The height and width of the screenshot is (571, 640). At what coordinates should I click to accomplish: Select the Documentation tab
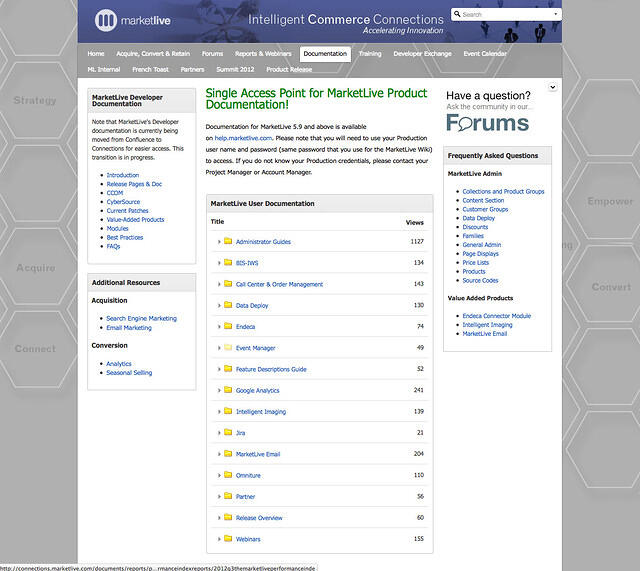[x=325, y=54]
